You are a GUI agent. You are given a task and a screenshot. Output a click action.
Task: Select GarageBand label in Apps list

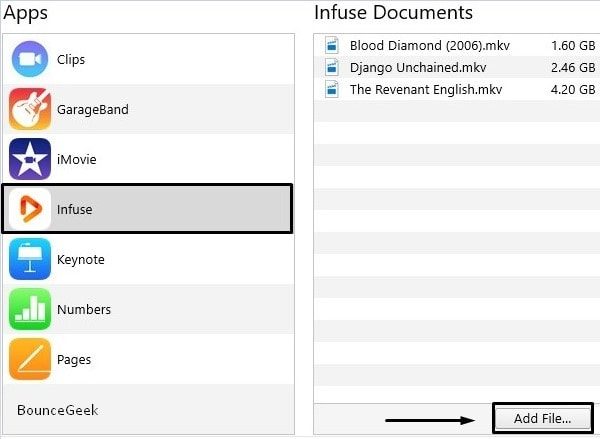[93, 110]
